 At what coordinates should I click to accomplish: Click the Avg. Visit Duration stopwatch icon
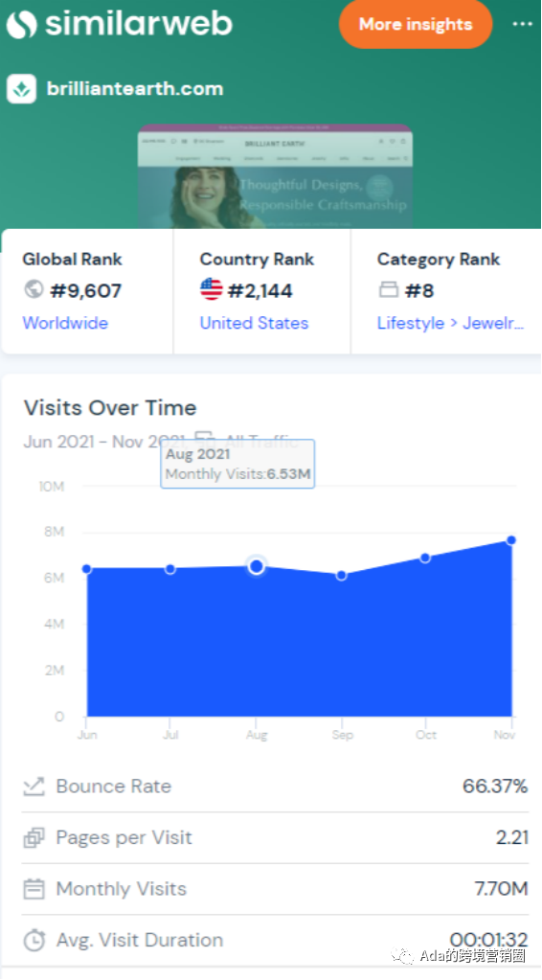(34, 940)
